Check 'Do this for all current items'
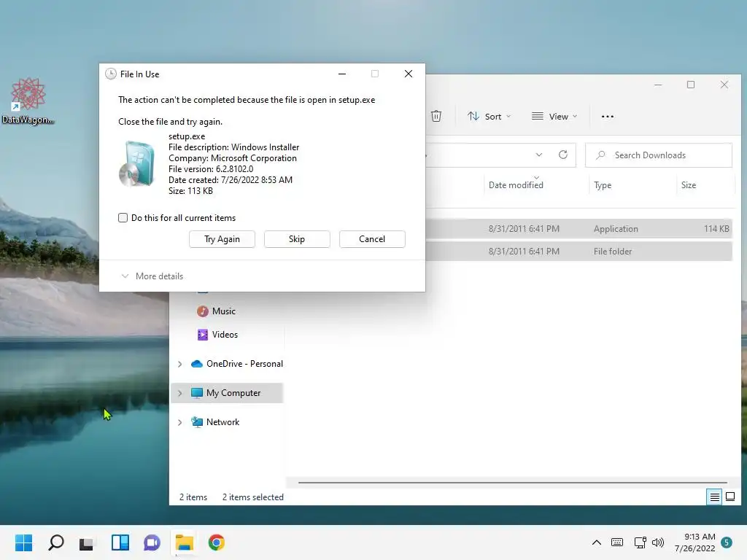Image resolution: width=747 pixels, height=560 pixels. pos(123,217)
